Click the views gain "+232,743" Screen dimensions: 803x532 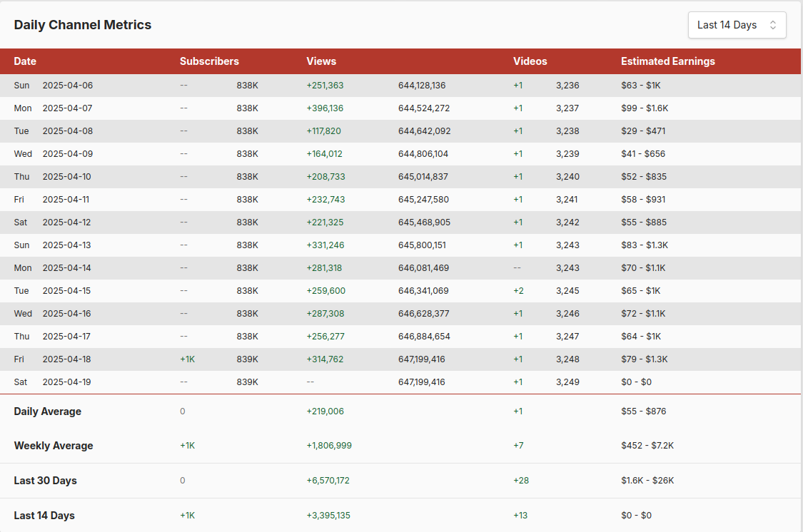coord(325,200)
